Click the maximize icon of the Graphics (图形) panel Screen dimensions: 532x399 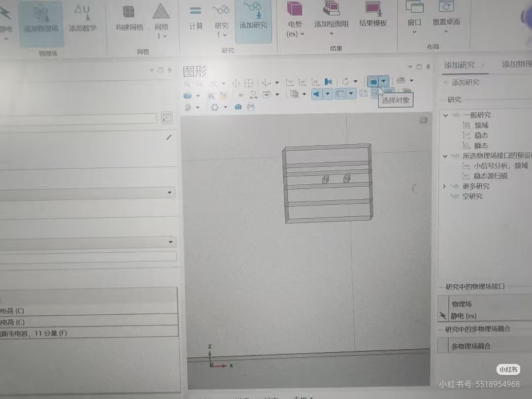[419, 67]
